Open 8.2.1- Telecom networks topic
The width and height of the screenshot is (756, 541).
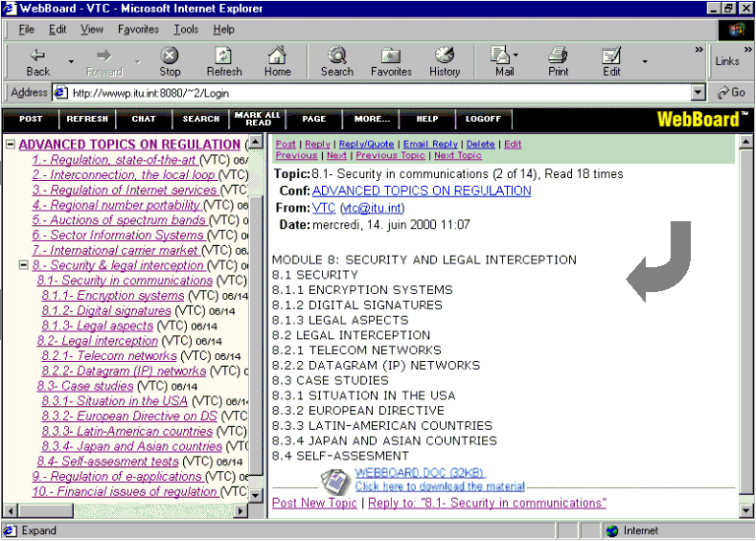click(109, 356)
